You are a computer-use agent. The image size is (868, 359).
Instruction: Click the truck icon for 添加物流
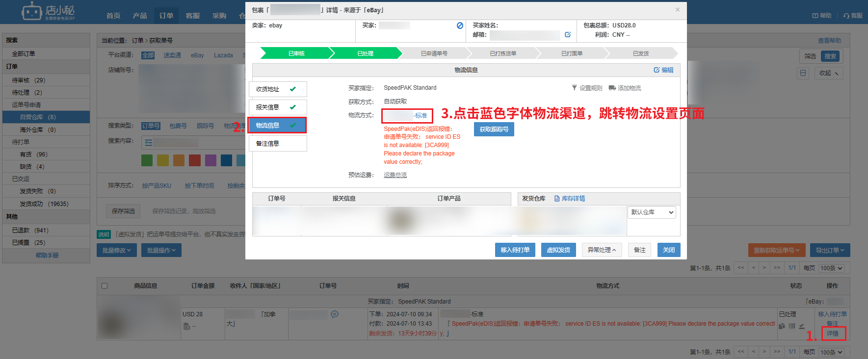[x=612, y=88]
